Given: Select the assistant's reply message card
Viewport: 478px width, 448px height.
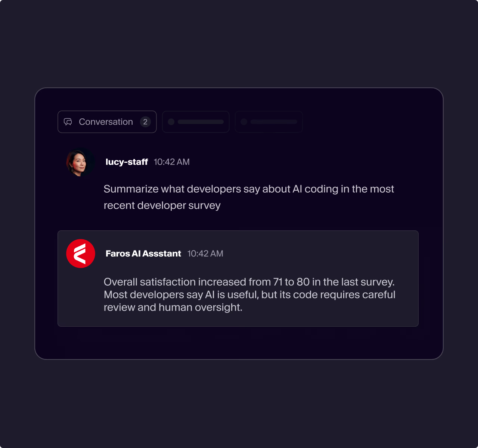Looking at the screenshot, I should pos(238,278).
